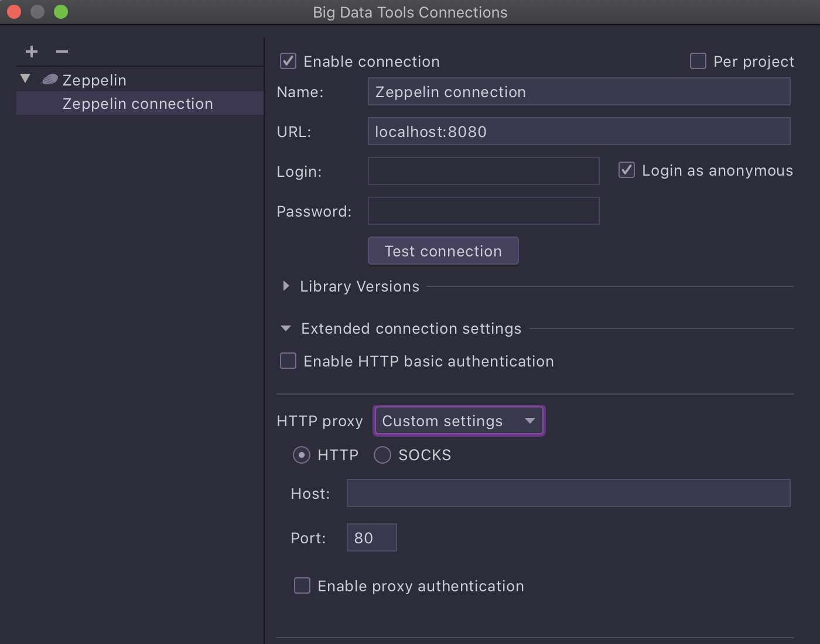Viewport: 820px width, 644px height.
Task: Click the Password: field label
Action: [x=314, y=211]
